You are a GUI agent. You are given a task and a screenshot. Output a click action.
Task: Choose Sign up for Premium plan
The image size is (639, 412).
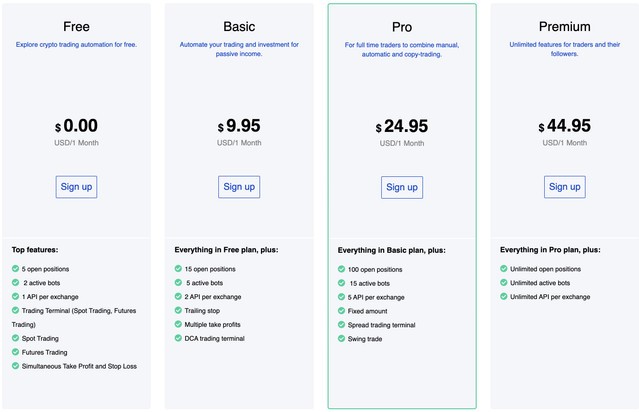click(x=565, y=186)
